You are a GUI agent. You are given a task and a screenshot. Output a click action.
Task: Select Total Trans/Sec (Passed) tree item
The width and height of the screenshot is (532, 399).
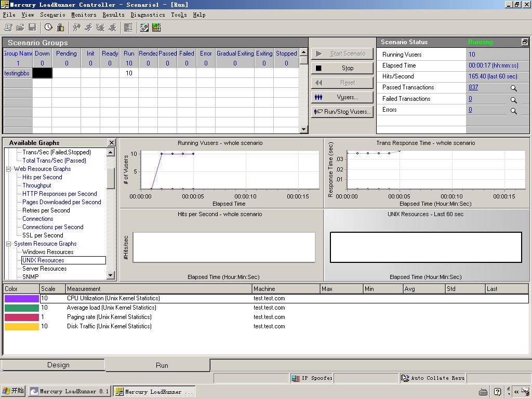coord(54,161)
